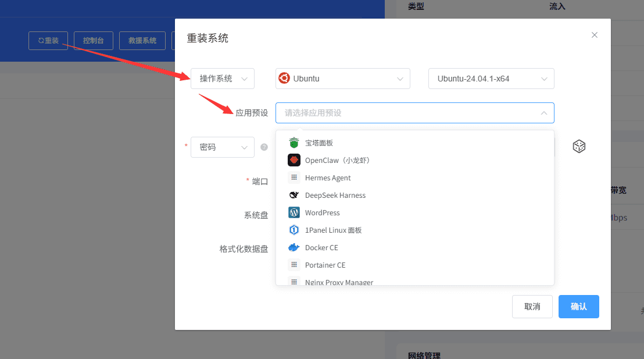This screenshot has height=359, width=644.
Task: Open the Ubuntu-24.04.1-x64 version dropdown
Action: (491, 79)
